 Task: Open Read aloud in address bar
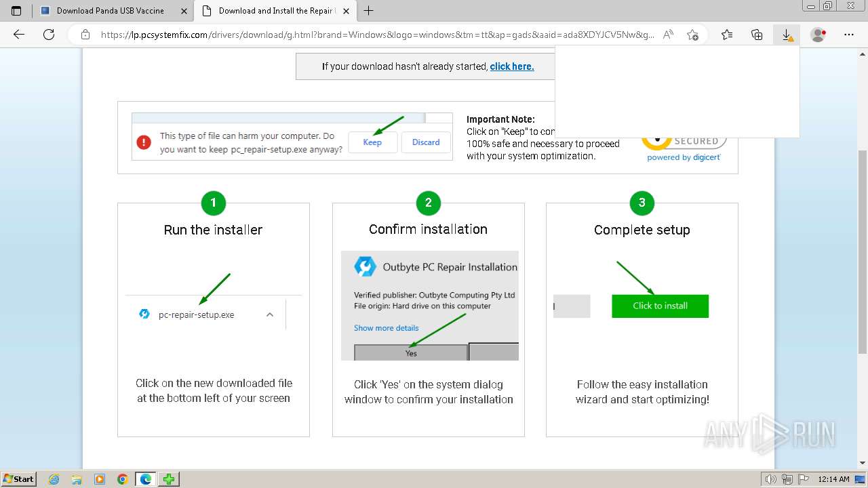tap(669, 35)
